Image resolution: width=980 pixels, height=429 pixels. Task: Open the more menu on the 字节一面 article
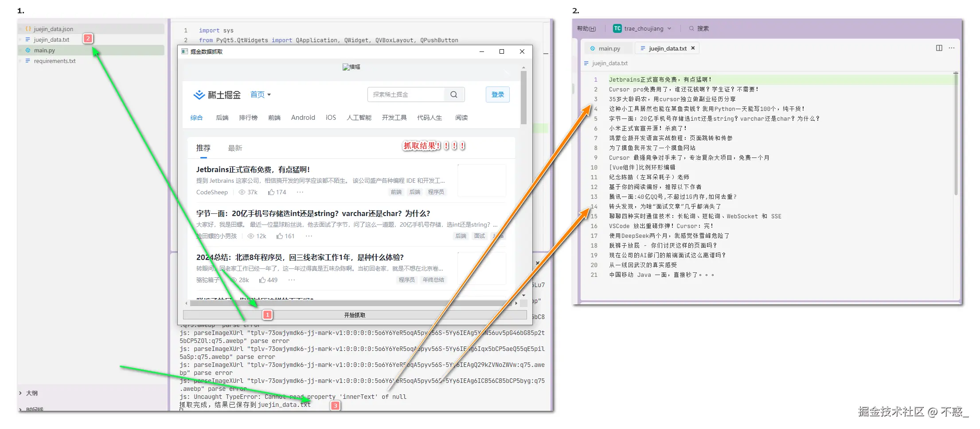[309, 236]
